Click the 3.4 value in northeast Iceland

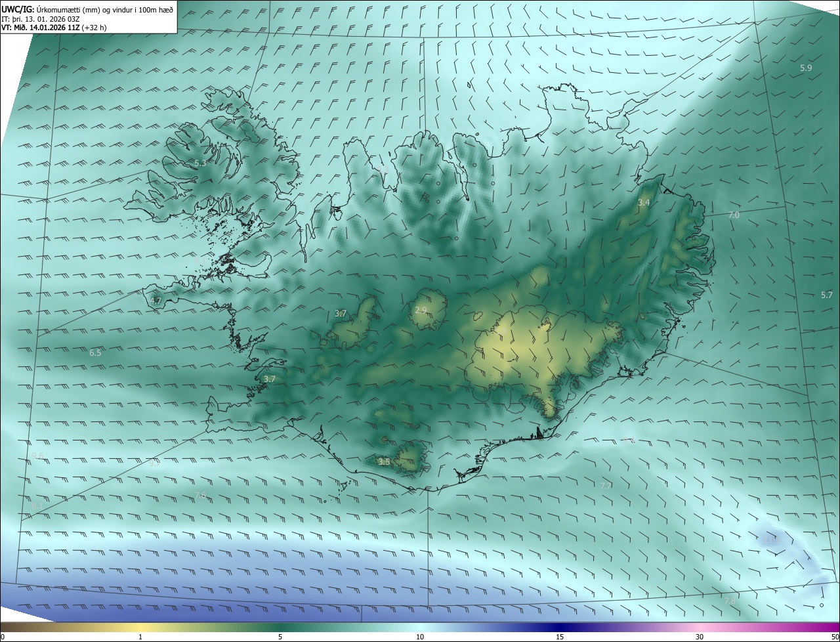click(x=644, y=203)
